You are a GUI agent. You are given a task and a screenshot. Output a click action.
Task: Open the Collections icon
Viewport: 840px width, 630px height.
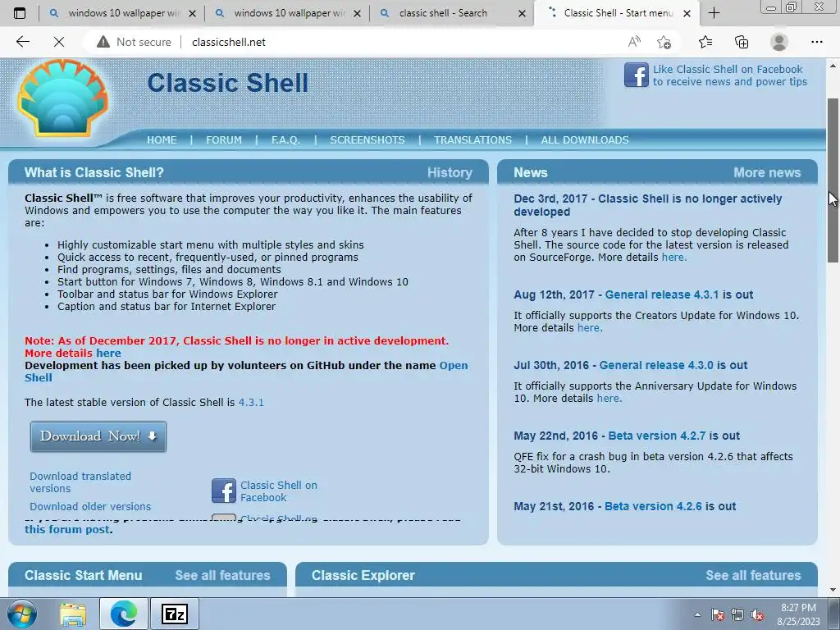click(742, 42)
